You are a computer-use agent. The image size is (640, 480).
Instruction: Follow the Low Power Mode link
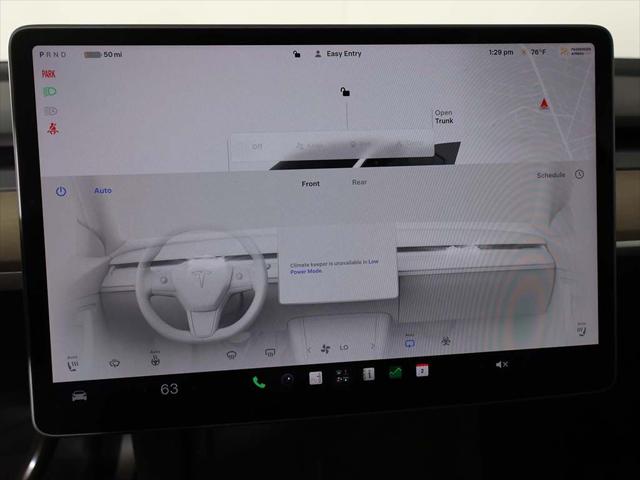pos(334,266)
